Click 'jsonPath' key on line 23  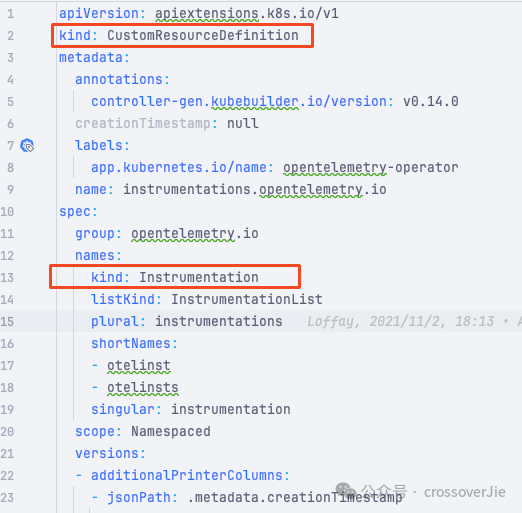[x=139, y=497]
